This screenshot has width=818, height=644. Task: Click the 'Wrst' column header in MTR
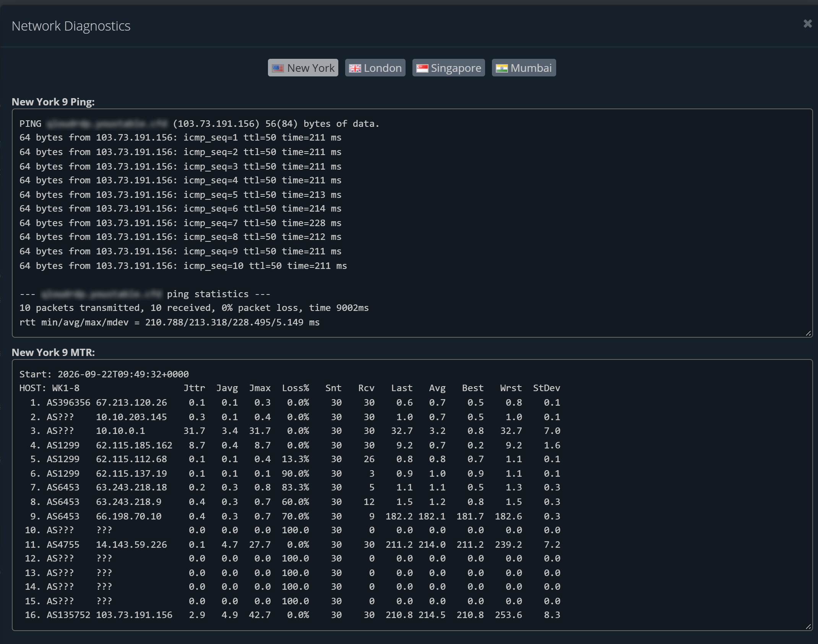point(511,388)
